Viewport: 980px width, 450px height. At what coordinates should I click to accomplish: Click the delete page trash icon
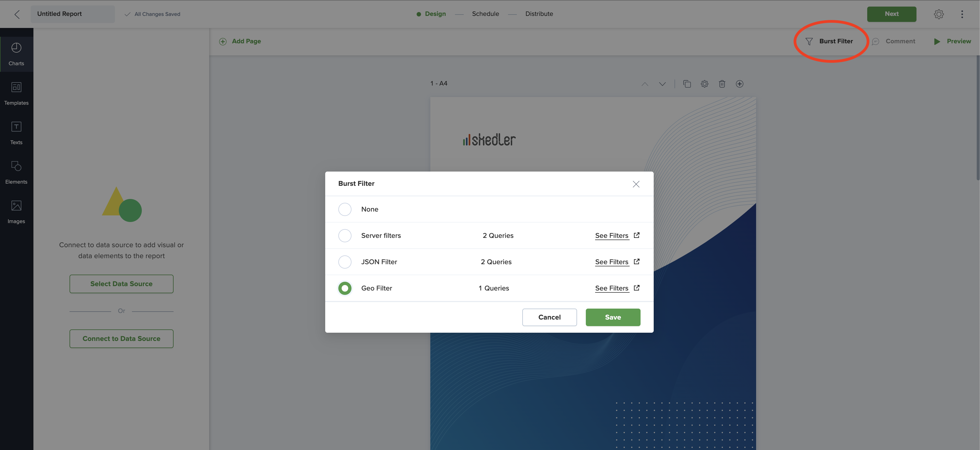(722, 84)
